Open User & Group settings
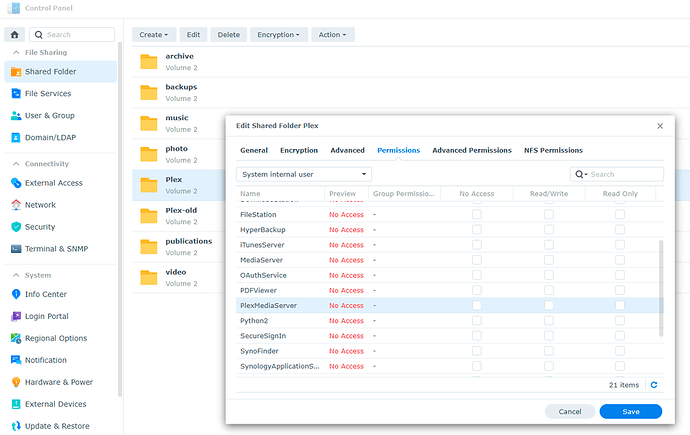The width and height of the screenshot is (690, 435). (61, 116)
